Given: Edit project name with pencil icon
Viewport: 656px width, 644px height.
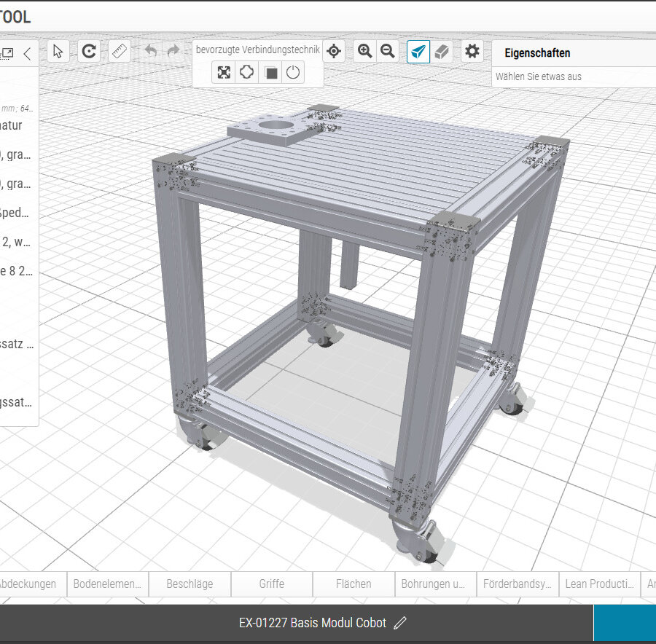Looking at the screenshot, I should pyautogui.click(x=399, y=623).
